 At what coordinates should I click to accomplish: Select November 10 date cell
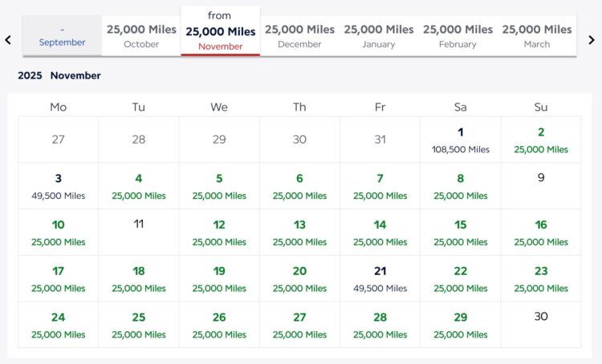[59, 233]
